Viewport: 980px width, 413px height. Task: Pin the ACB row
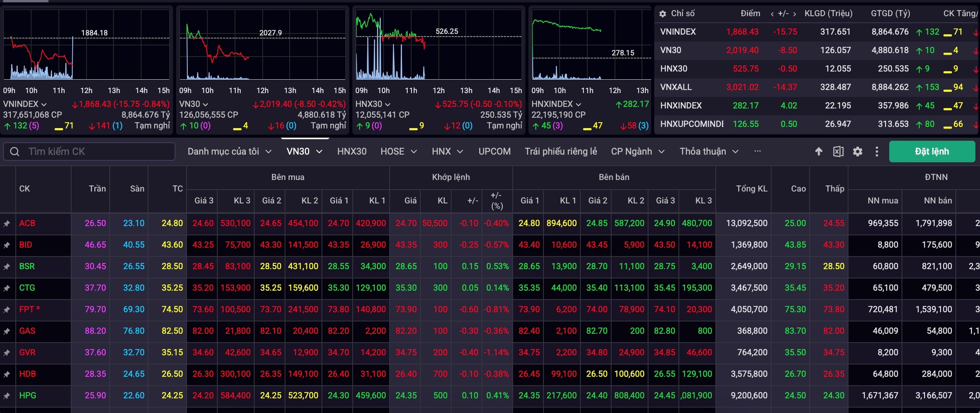point(7,223)
